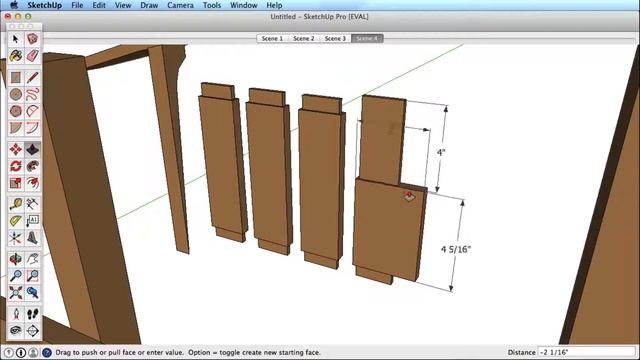Pick the 2 Point Arc tool

tap(33, 128)
